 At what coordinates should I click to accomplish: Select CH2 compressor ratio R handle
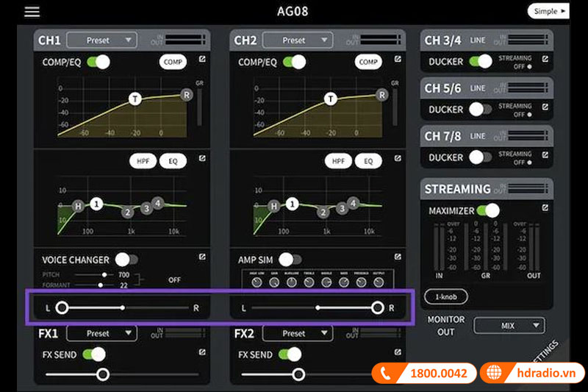(x=381, y=95)
